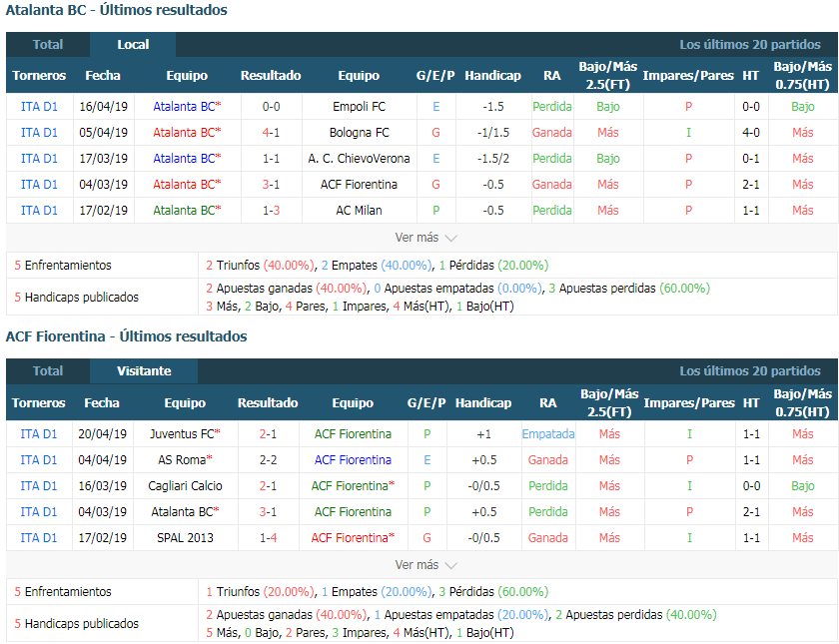
Task: Select the Local tab in Atalanta results
Action: pyautogui.click(x=133, y=44)
